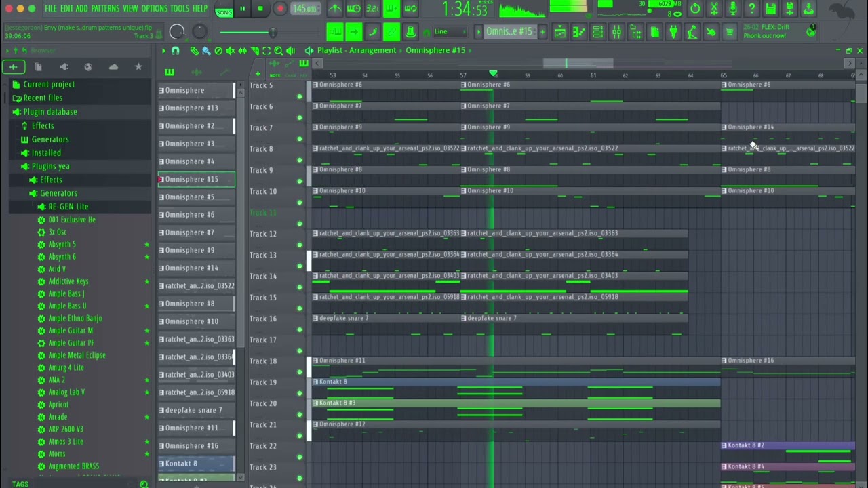The height and width of the screenshot is (488, 868).
Task: Mute Track 9 with its green dot
Action: pyautogui.click(x=299, y=181)
